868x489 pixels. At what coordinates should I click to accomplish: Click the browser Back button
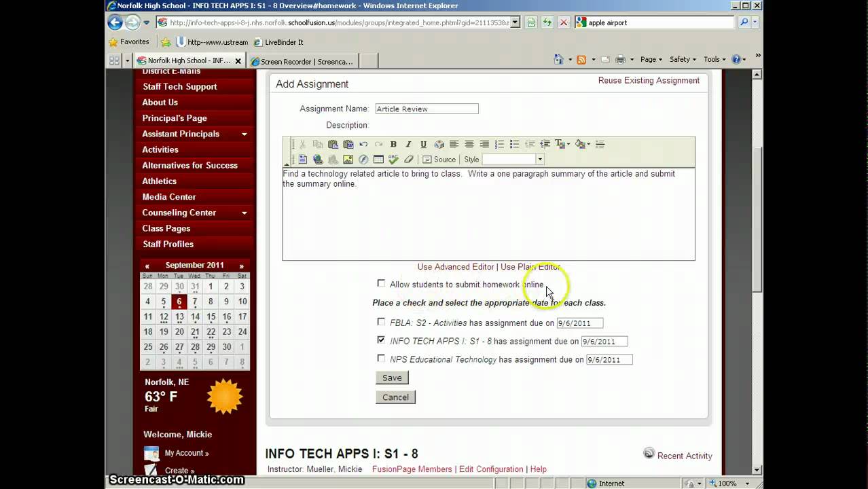(115, 22)
